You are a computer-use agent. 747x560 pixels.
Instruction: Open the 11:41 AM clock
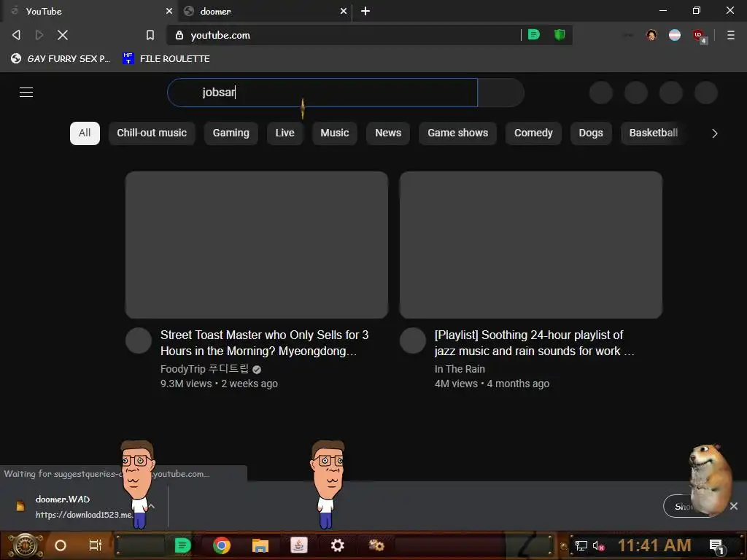(x=654, y=545)
